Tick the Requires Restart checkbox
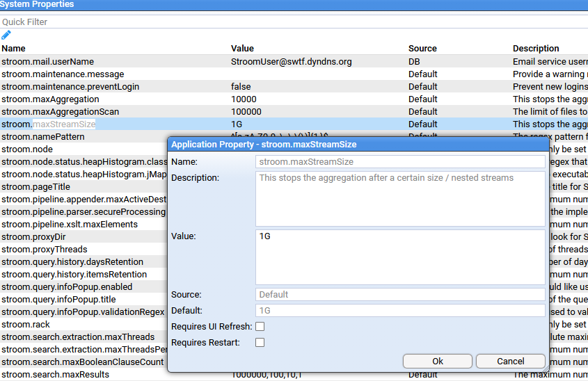 point(260,343)
